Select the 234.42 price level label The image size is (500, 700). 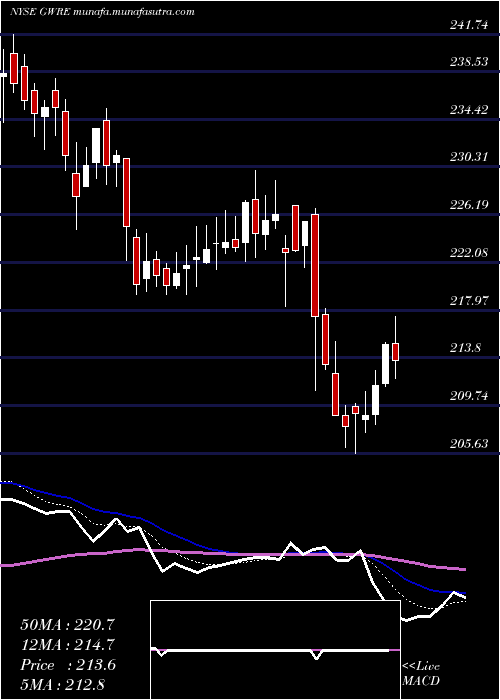click(469, 109)
